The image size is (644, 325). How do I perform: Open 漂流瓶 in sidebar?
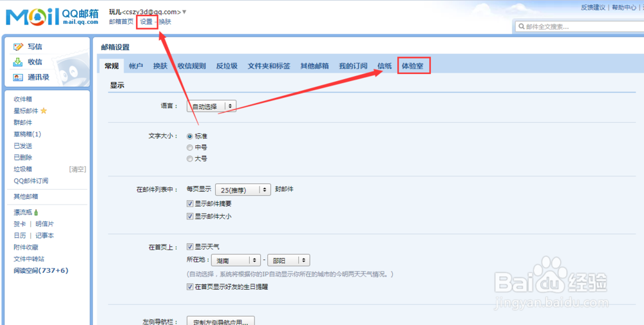[x=23, y=212]
